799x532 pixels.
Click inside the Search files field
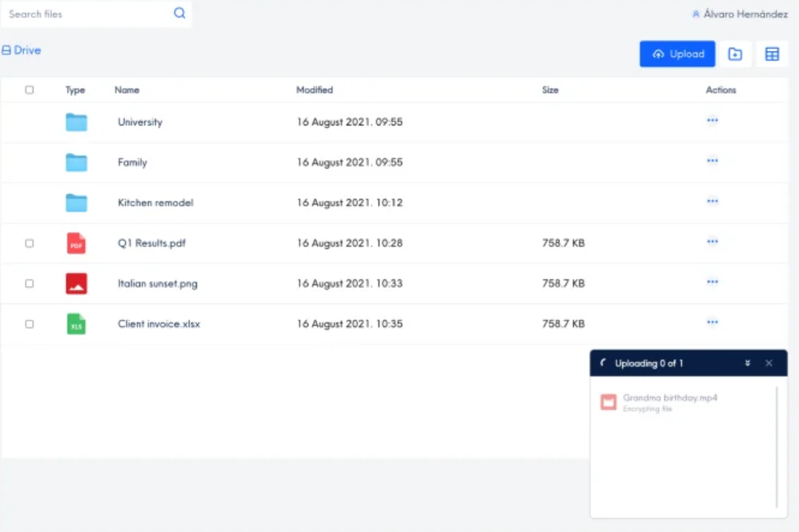(80, 14)
